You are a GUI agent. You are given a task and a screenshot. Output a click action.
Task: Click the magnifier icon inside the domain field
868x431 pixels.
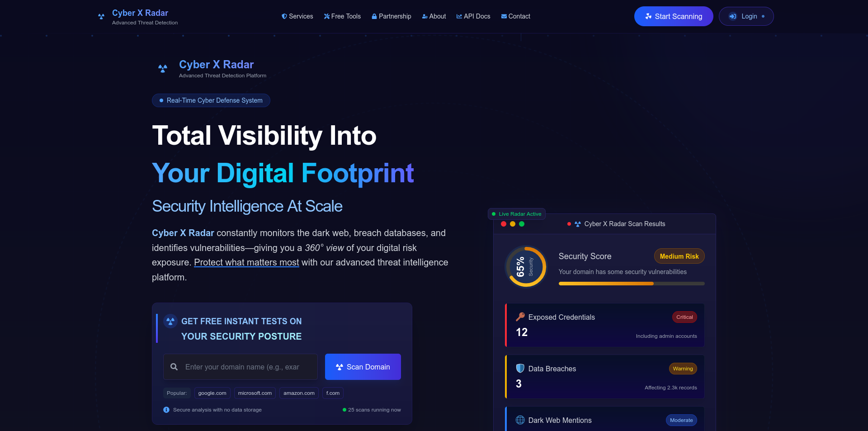[x=174, y=367]
